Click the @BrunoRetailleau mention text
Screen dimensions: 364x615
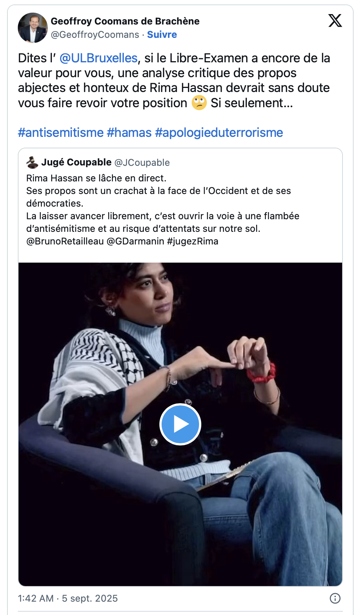pyautogui.click(x=65, y=241)
